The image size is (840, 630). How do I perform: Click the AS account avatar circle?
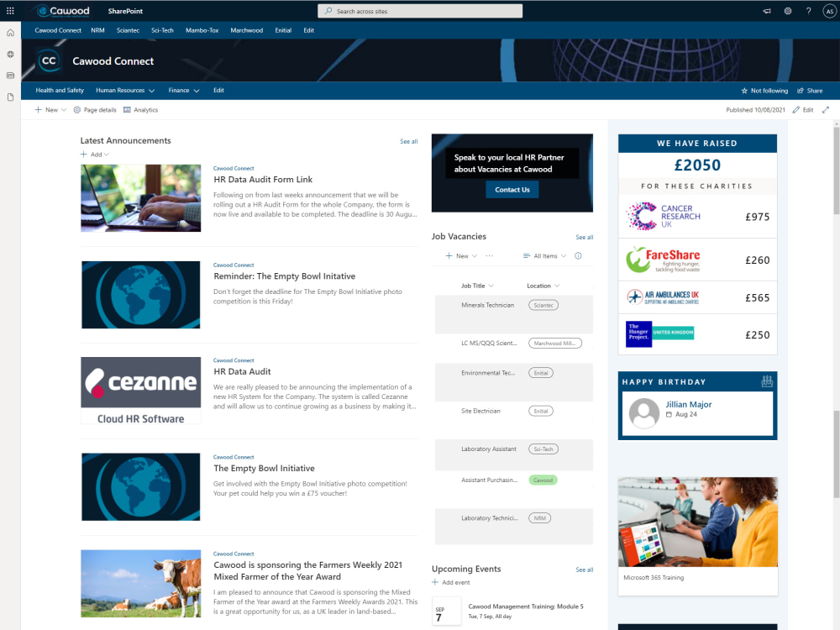[829, 11]
